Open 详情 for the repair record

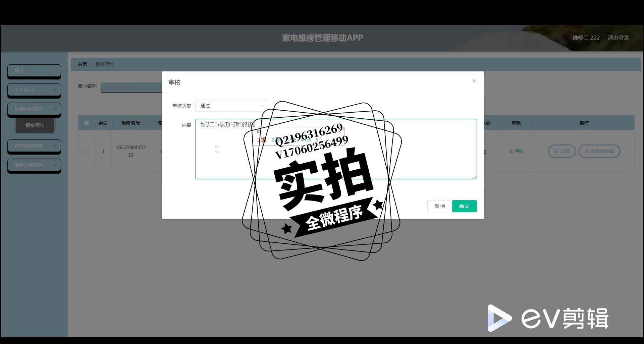click(562, 151)
